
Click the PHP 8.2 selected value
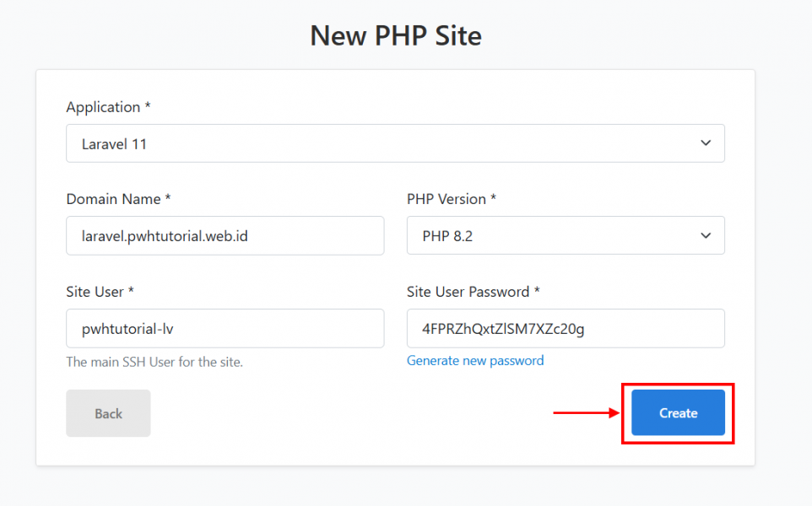coord(447,236)
